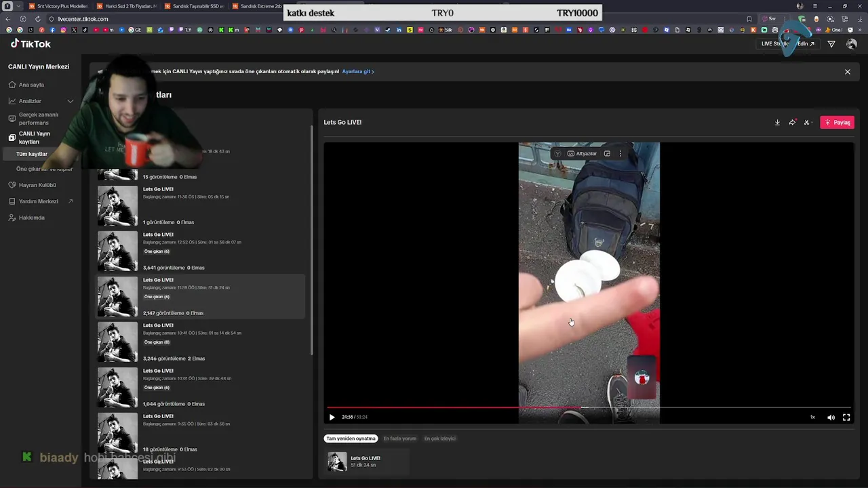This screenshot has width=868, height=488.
Task: Show more bookmarks with the double-chevron
Action: (x=860, y=30)
